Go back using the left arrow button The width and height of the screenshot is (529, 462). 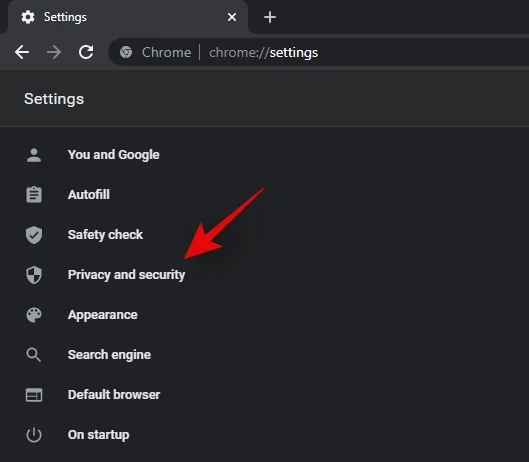pos(22,52)
